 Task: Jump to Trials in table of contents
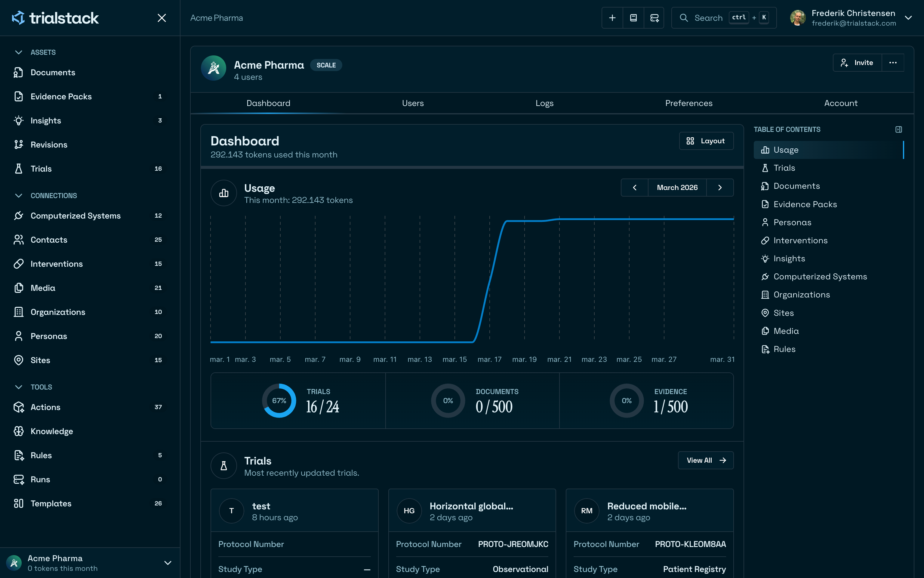829,168
